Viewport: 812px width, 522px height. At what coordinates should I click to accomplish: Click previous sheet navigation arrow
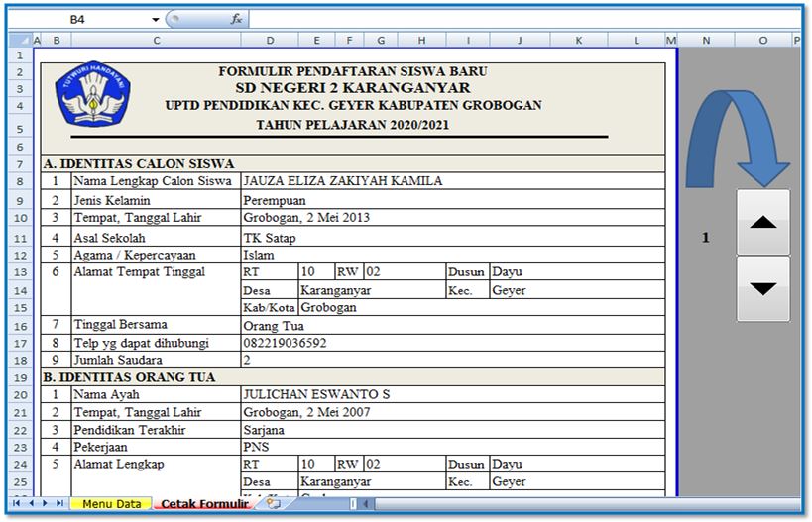31,503
